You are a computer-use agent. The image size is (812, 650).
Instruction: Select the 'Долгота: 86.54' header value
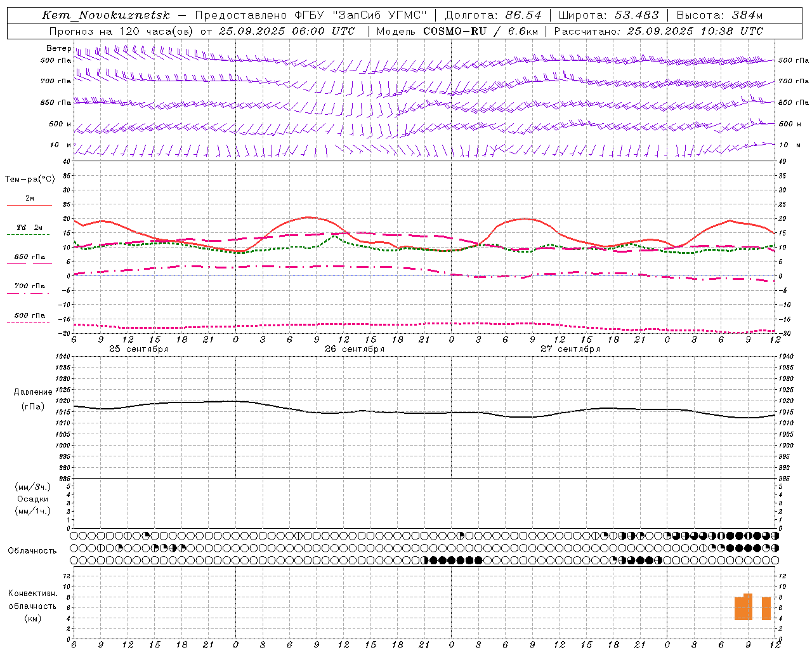coord(493,15)
